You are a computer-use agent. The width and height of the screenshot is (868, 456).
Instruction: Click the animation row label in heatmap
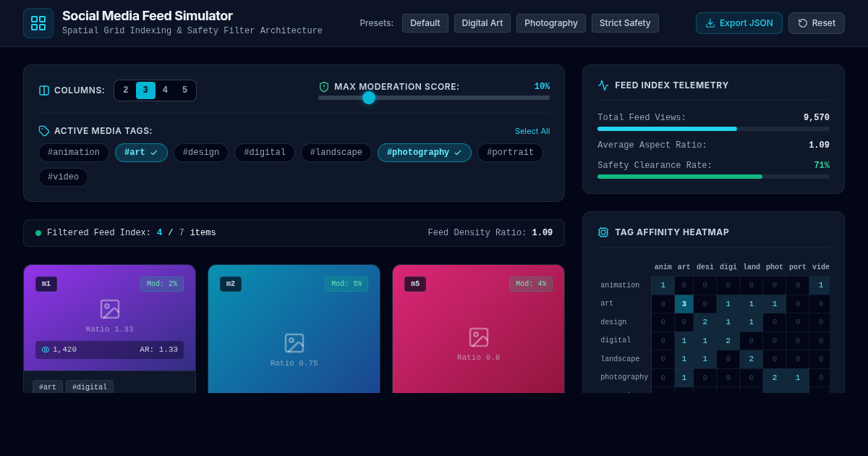(x=620, y=285)
